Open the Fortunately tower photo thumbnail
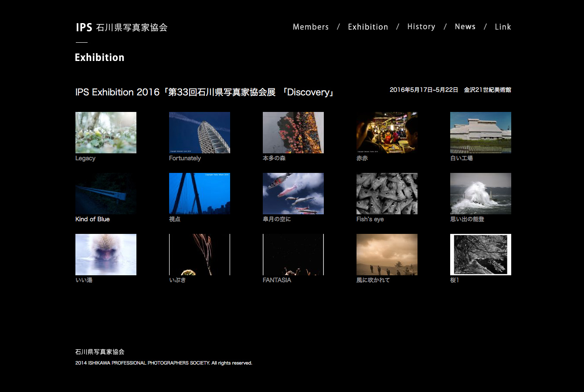This screenshot has height=392, width=584. (200, 132)
